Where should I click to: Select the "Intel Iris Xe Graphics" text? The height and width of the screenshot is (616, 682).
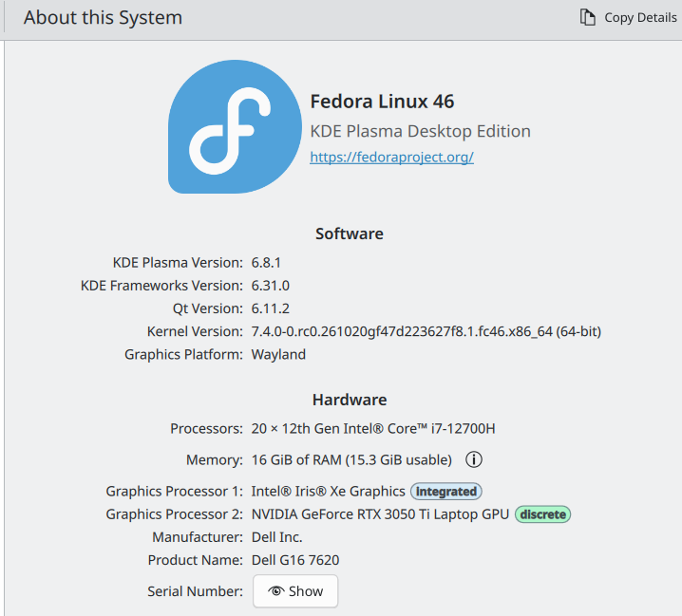[x=328, y=492]
